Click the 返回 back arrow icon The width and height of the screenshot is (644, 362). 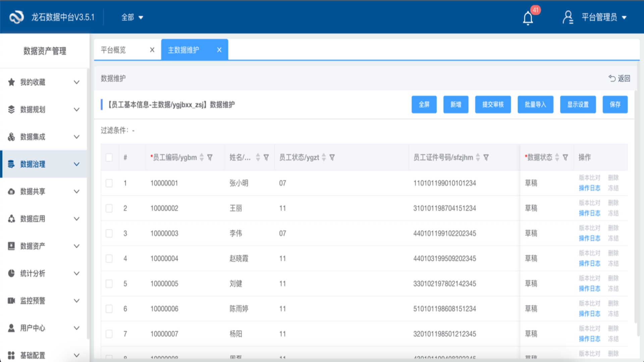click(x=612, y=78)
